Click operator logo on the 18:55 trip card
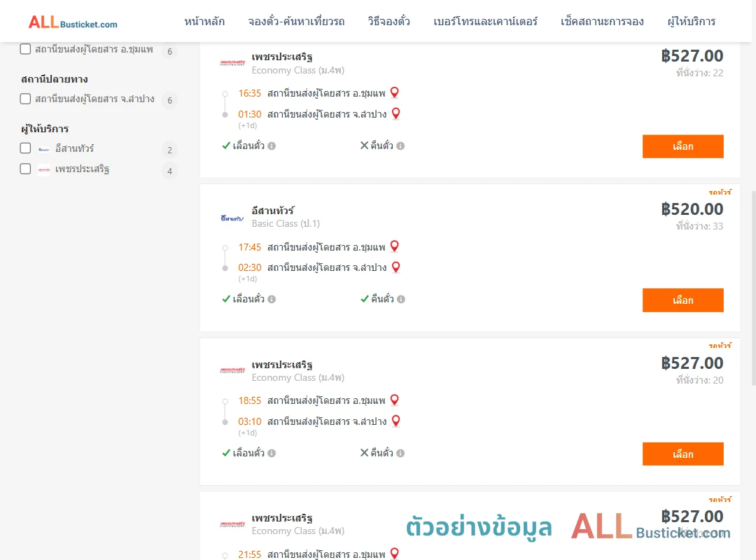 coord(232,370)
